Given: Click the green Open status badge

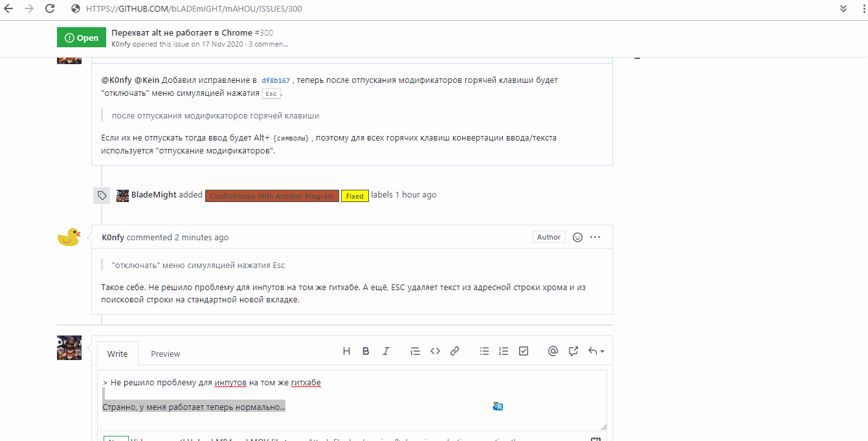Looking at the screenshot, I should (82, 38).
